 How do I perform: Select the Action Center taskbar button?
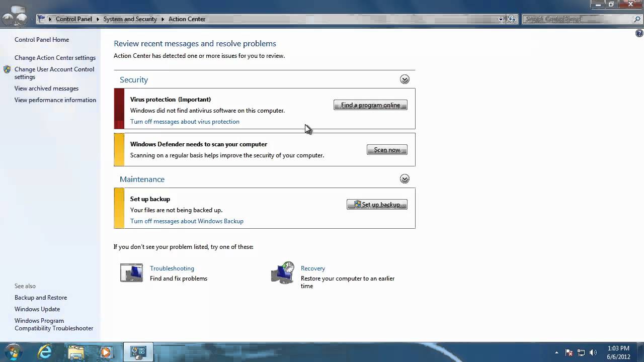[x=138, y=352]
